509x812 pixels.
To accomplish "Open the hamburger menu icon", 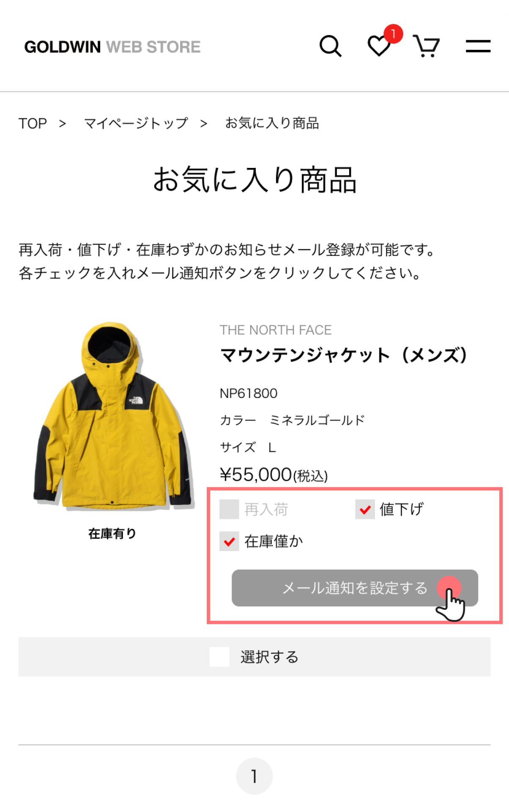I will point(478,46).
